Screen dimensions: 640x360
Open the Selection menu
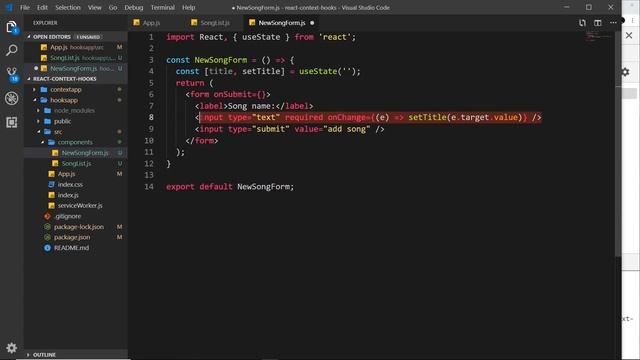[68, 7]
